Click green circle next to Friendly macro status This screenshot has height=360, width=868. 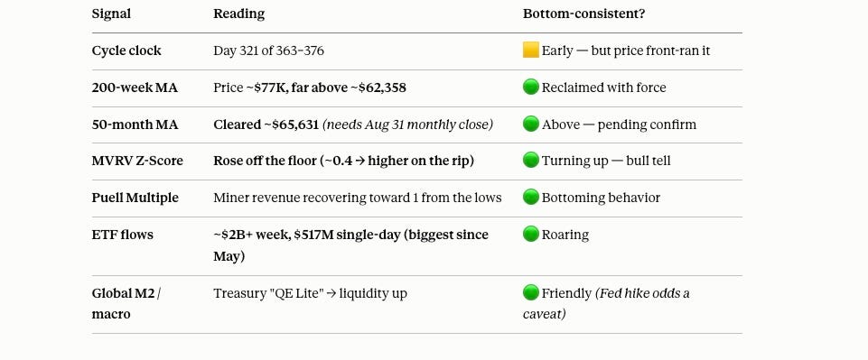pyautogui.click(x=530, y=292)
